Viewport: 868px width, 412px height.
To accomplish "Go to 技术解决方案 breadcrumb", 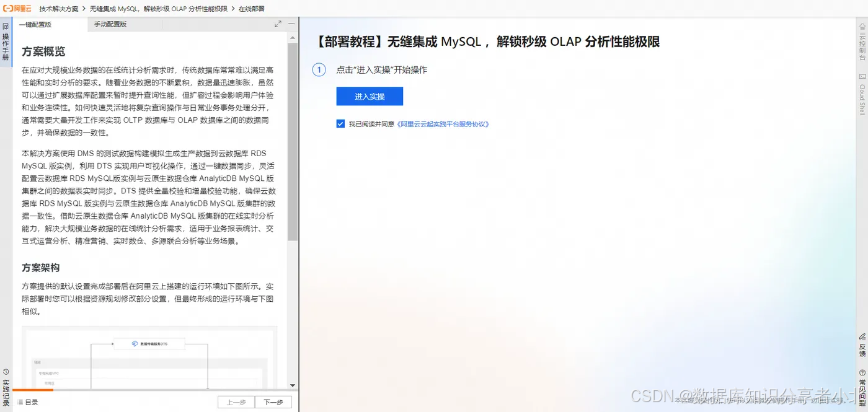I will coord(59,9).
